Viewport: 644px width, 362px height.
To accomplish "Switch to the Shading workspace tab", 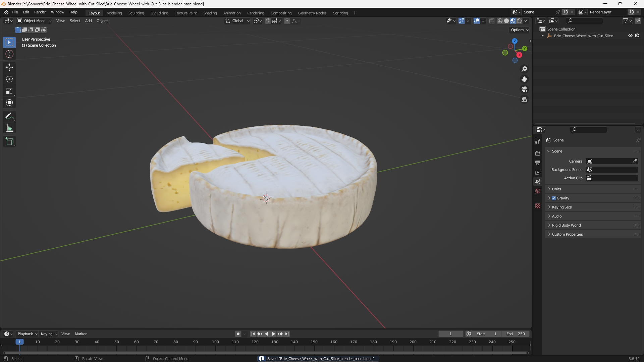I will 210,13.
